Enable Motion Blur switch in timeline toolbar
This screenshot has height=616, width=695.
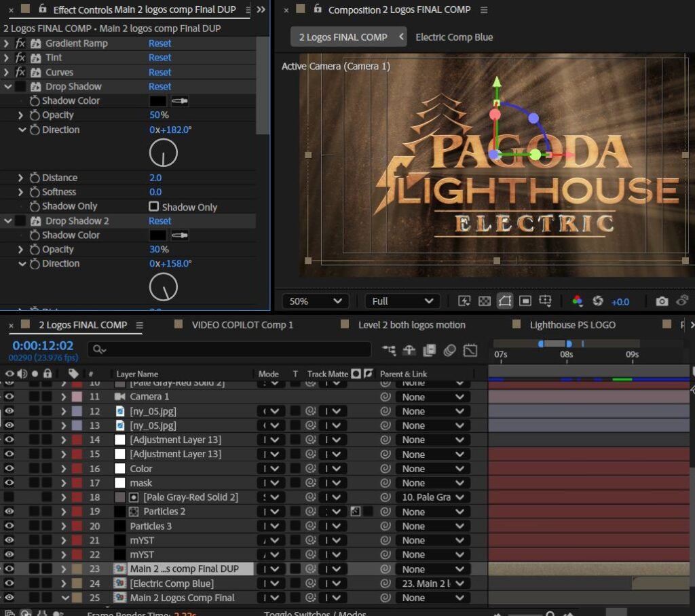tap(449, 350)
